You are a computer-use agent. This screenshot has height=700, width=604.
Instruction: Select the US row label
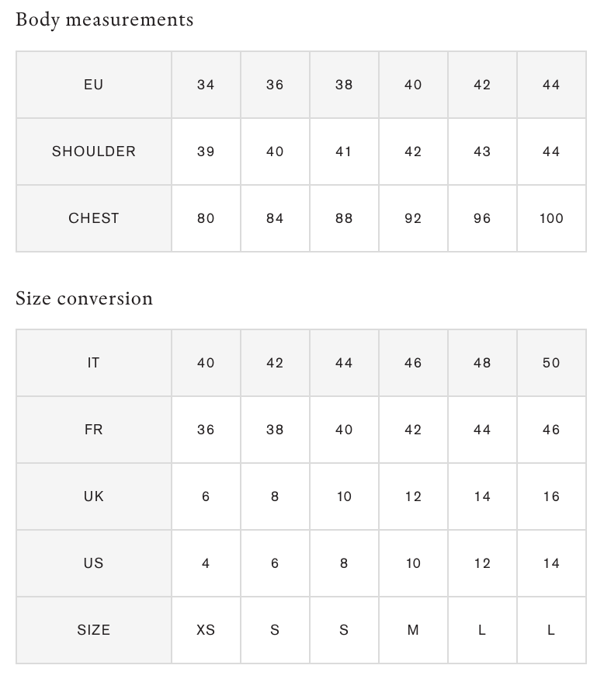point(93,563)
